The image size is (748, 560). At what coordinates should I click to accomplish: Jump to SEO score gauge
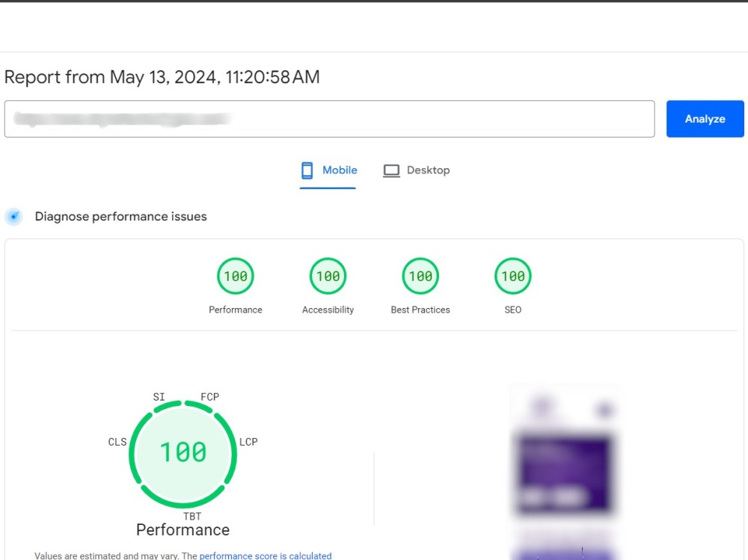point(513,276)
